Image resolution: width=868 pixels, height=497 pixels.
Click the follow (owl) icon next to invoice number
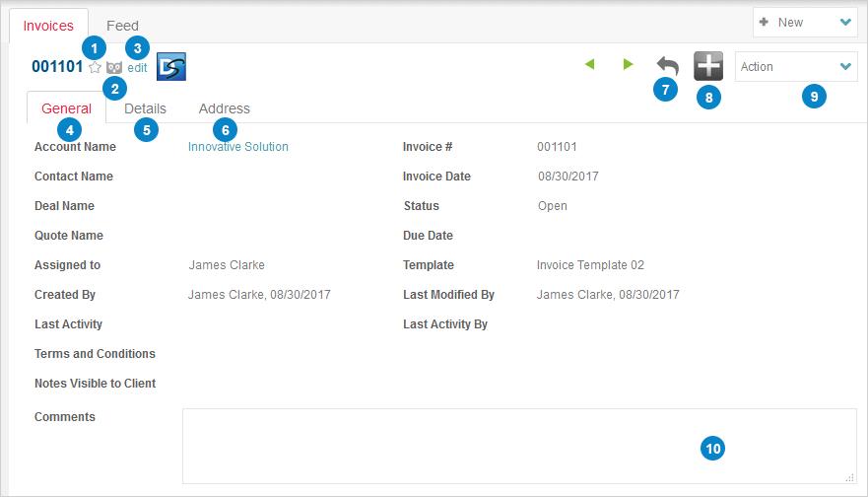pos(114,68)
